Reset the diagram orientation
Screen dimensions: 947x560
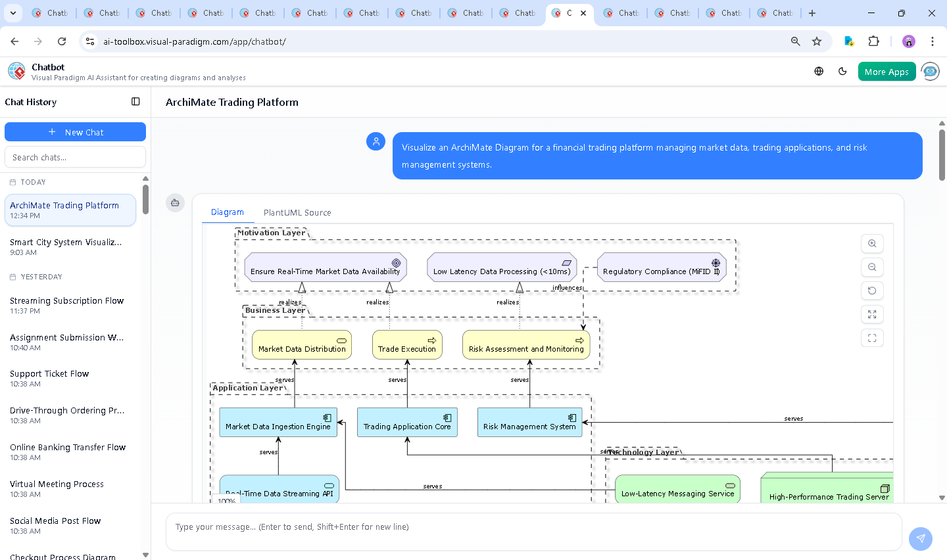coord(872,291)
